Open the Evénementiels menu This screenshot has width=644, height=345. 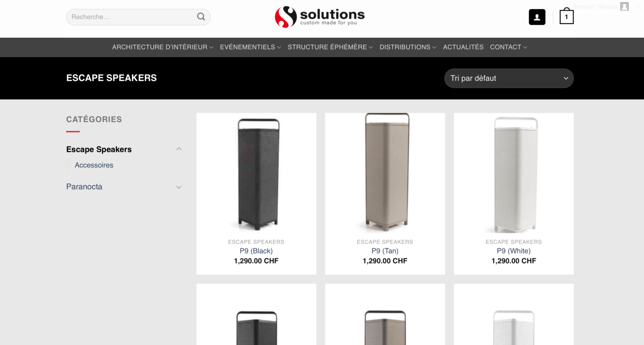250,47
